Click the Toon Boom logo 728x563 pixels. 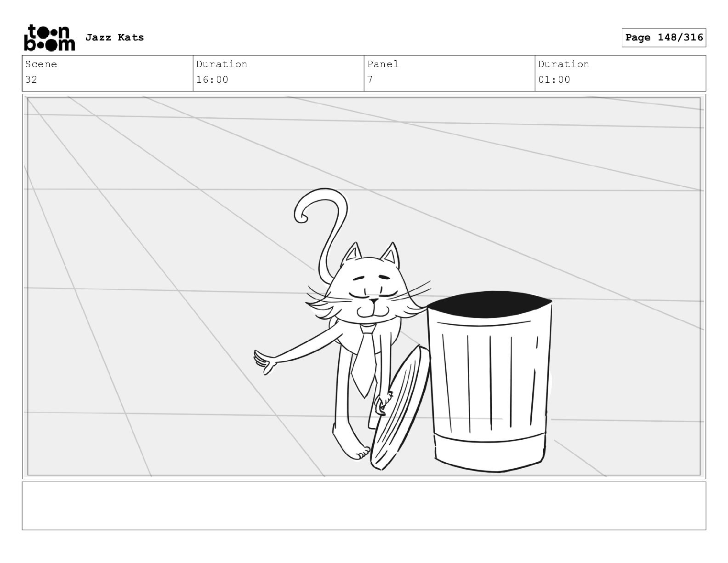49,38
